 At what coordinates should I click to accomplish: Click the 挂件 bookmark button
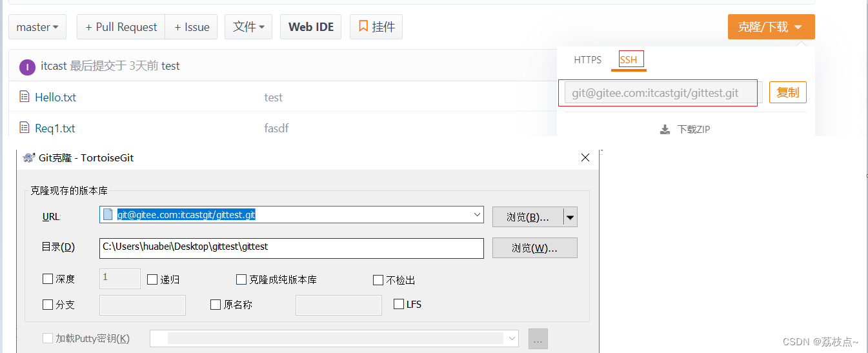click(x=376, y=27)
